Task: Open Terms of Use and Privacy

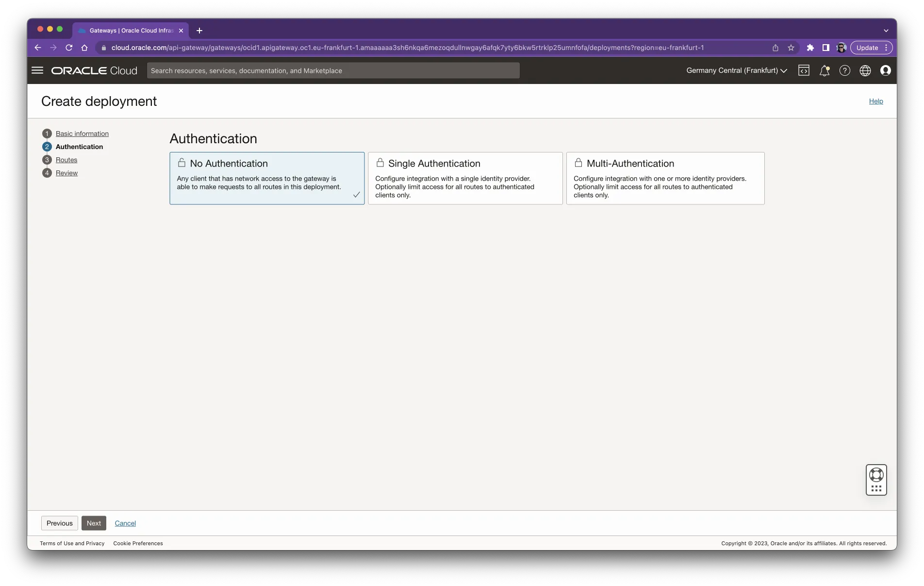Action: click(72, 543)
